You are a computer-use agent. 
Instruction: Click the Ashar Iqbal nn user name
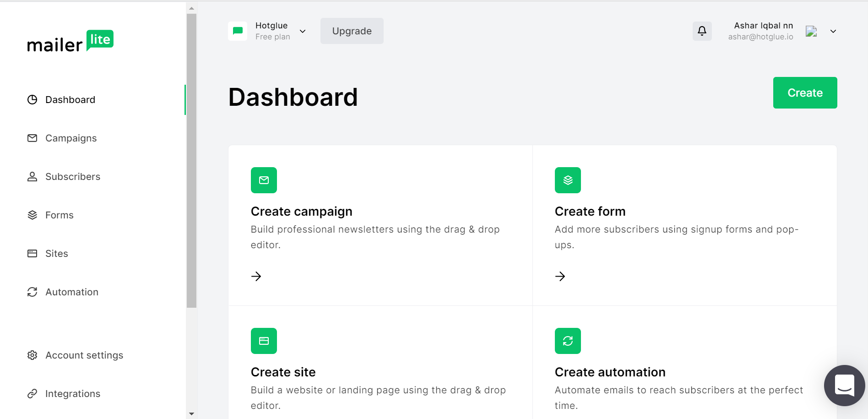click(x=763, y=26)
